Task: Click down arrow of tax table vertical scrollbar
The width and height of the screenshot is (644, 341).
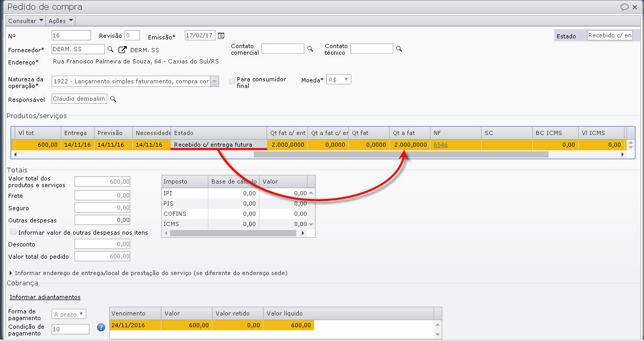Action: pos(311,224)
